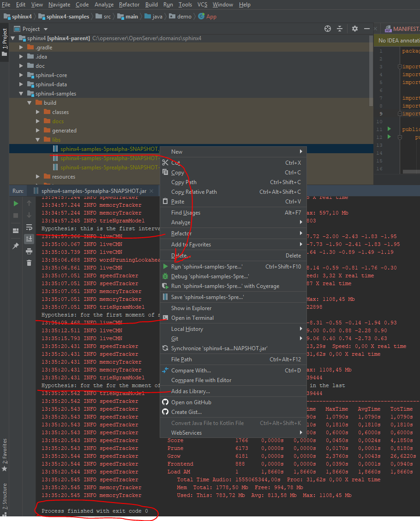Image resolution: width=420 pixels, height=521 pixels.
Task: Clear console output with the trash icon
Action: point(29,262)
